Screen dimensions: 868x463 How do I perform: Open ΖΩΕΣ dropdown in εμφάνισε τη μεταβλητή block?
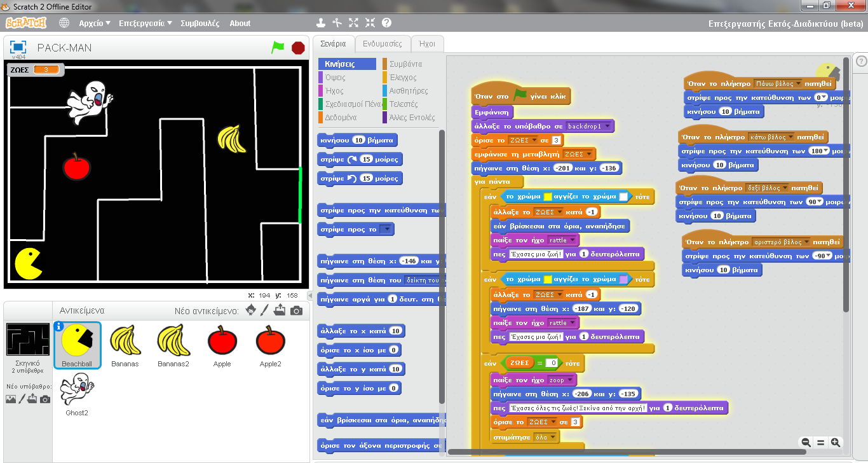click(x=578, y=154)
